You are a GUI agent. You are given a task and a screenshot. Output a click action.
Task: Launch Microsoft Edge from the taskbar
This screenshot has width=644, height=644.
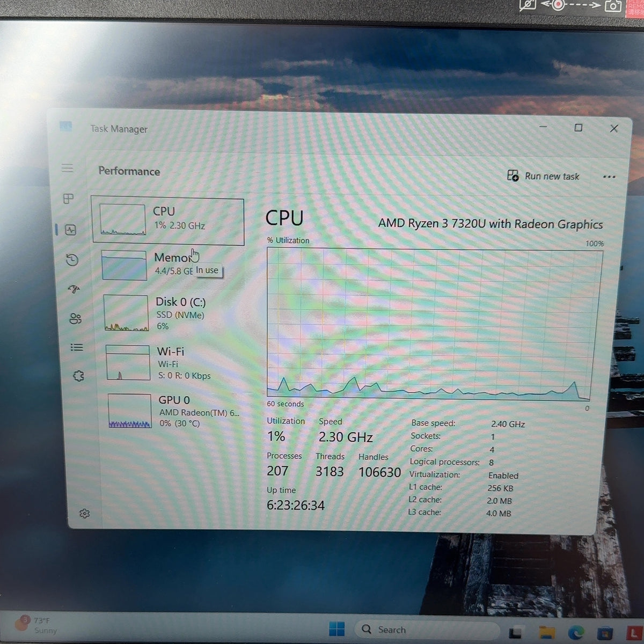(576, 633)
